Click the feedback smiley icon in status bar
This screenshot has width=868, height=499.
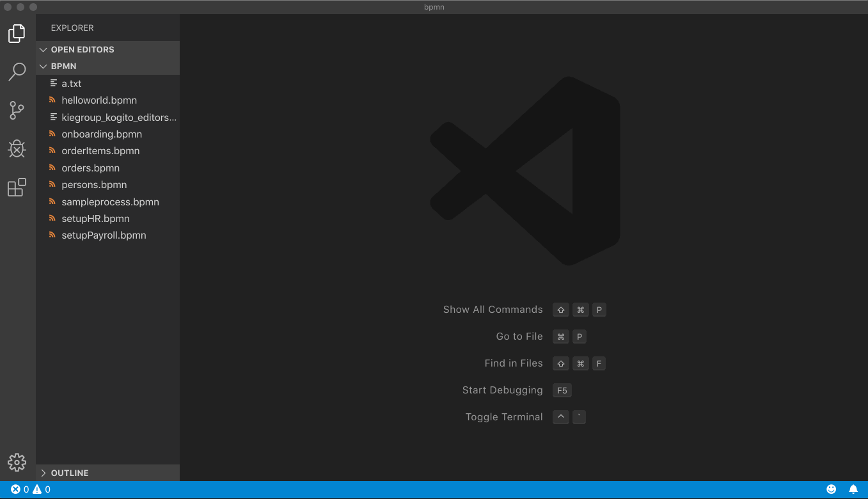coord(831,489)
